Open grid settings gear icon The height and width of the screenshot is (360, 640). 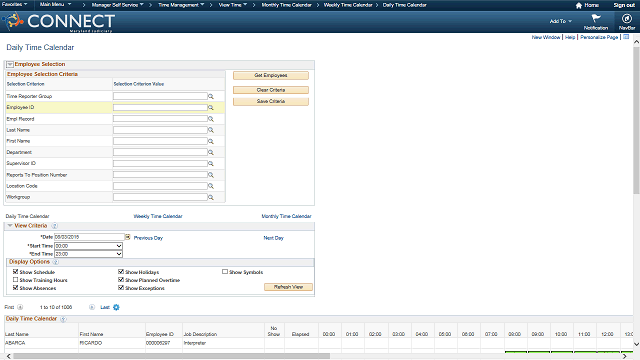point(116,307)
